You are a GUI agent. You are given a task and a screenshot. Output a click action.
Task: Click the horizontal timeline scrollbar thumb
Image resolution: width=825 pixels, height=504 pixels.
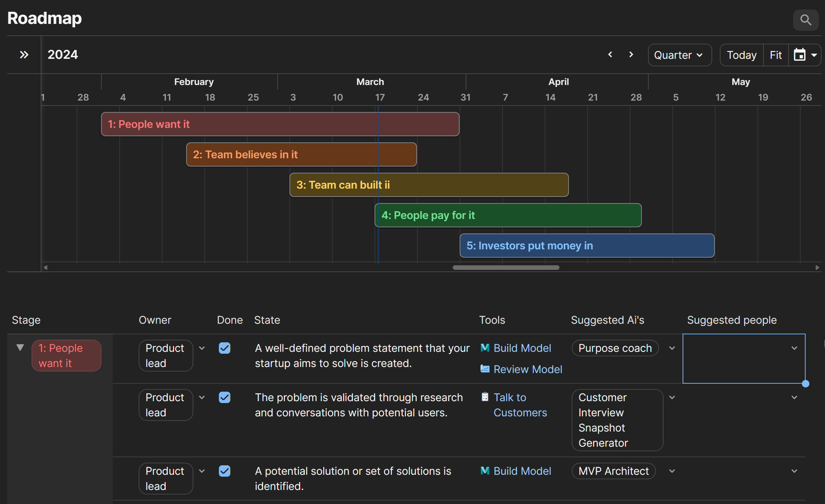point(506,268)
